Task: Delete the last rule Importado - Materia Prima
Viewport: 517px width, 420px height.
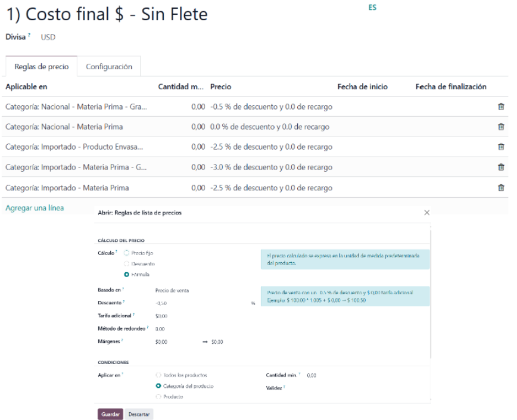Action: click(500, 188)
